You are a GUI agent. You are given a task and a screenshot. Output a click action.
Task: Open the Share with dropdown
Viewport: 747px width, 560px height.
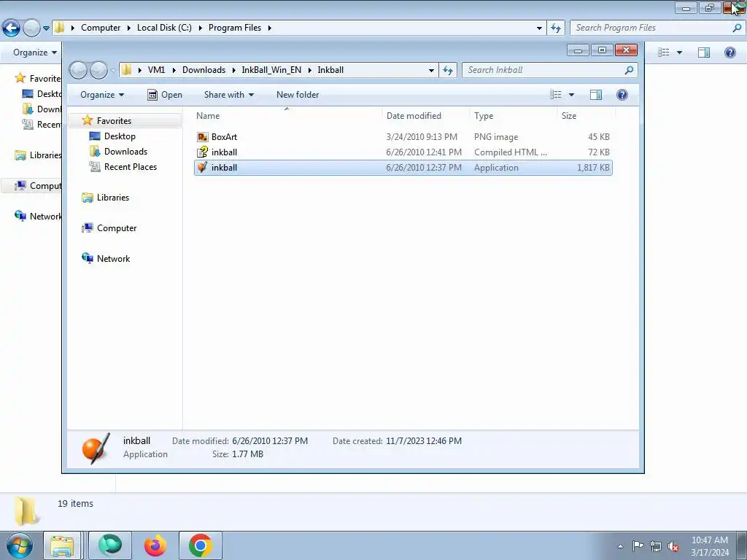[228, 95]
